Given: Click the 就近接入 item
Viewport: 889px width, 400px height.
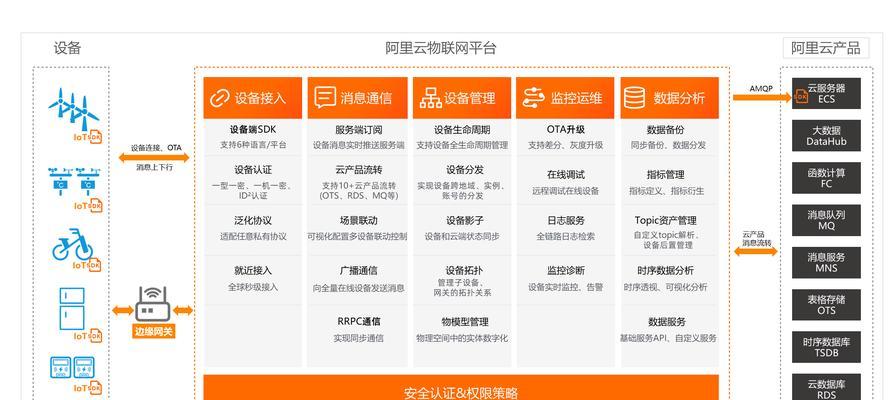Looking at the screenshot, I should 253,270.
